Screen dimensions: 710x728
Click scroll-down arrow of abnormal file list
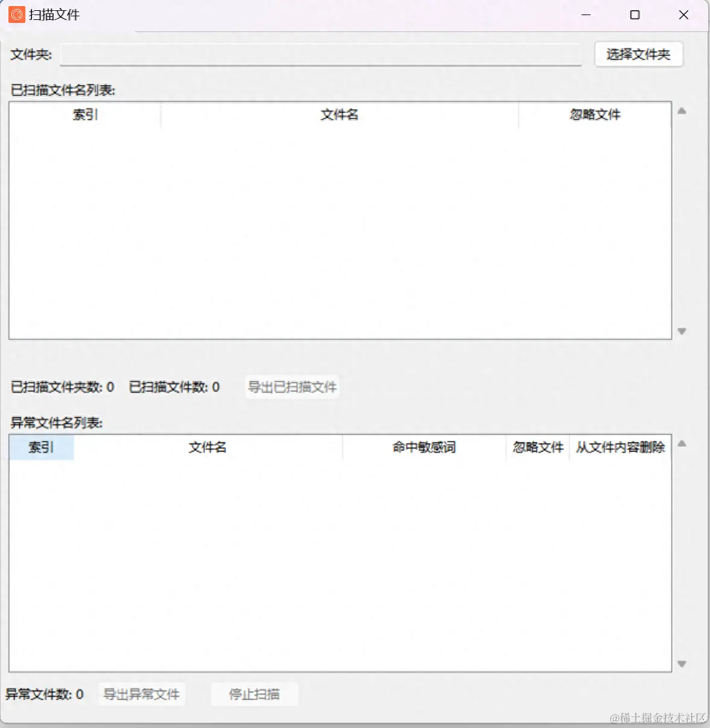tap(682, 663)
